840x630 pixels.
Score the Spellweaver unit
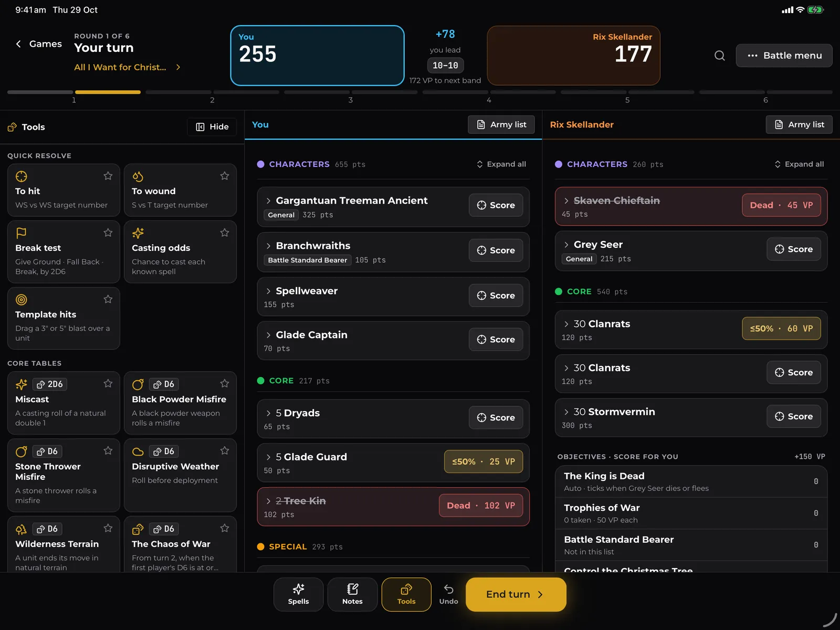(x=496, y=296)
